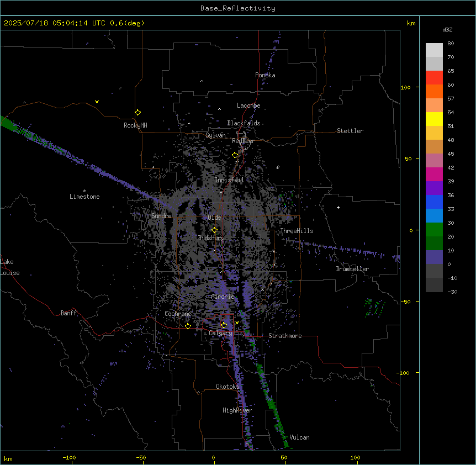Click the Stettler town label
The height and width of the screenshot is (465, 476).
[x=350, y=131]
